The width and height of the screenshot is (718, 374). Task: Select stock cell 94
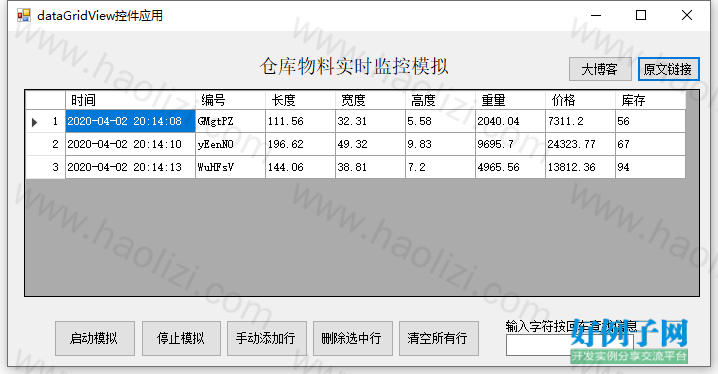click(651, 167)
